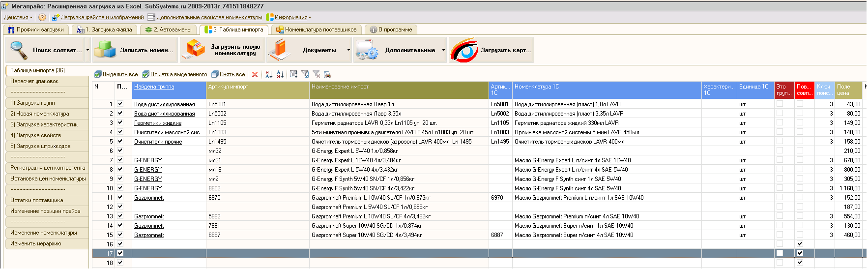This screenshot has width=868, height=269.
Task: Open the 'Действия' dropdown menu
Action: point(18,17)
